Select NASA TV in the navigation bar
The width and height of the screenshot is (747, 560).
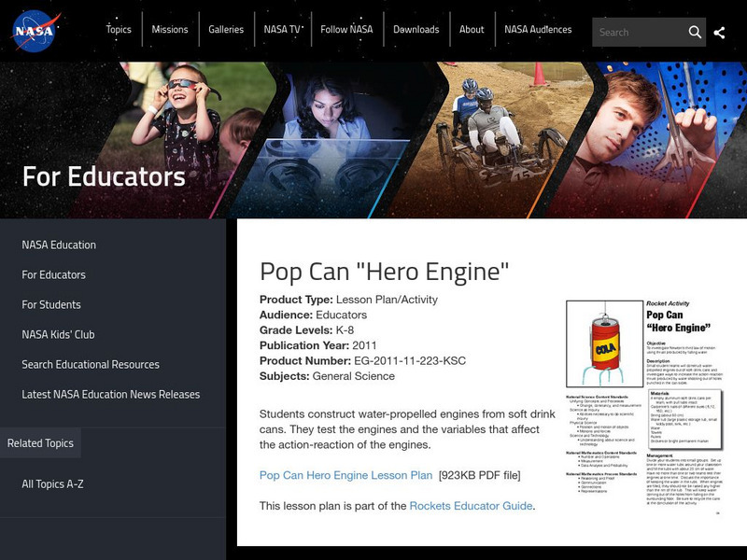coord(282,30)
